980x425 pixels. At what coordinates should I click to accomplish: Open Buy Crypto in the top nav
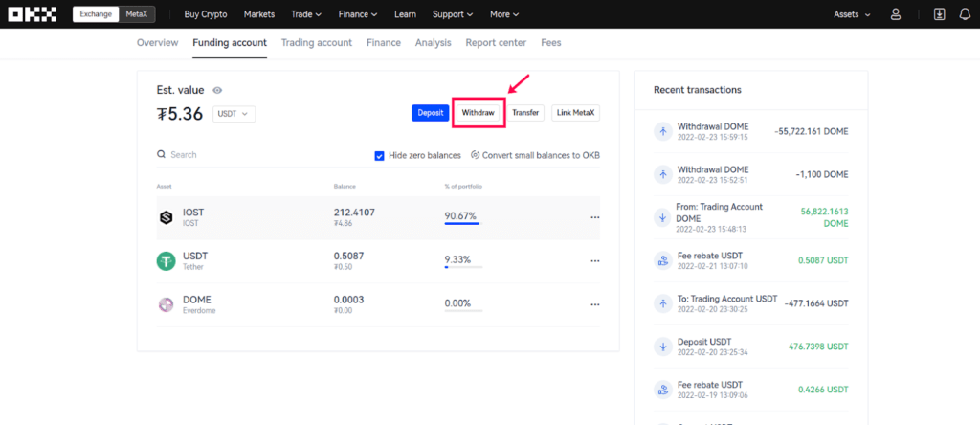pyautogui.click(x=206, y=14)
